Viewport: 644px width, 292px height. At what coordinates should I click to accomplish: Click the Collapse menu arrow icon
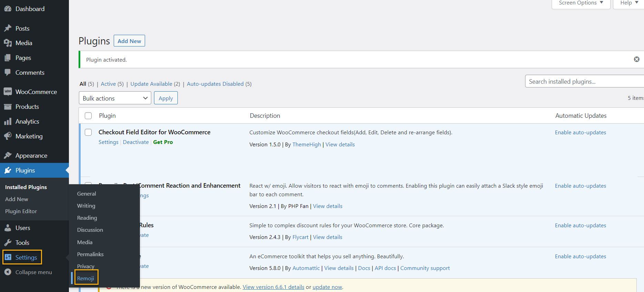8,272
